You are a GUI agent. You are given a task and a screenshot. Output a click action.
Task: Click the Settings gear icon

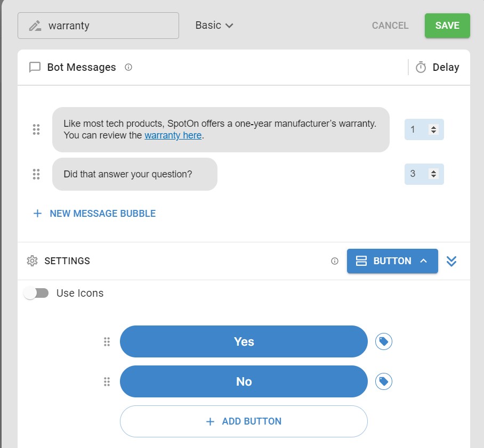coord(32,260)
